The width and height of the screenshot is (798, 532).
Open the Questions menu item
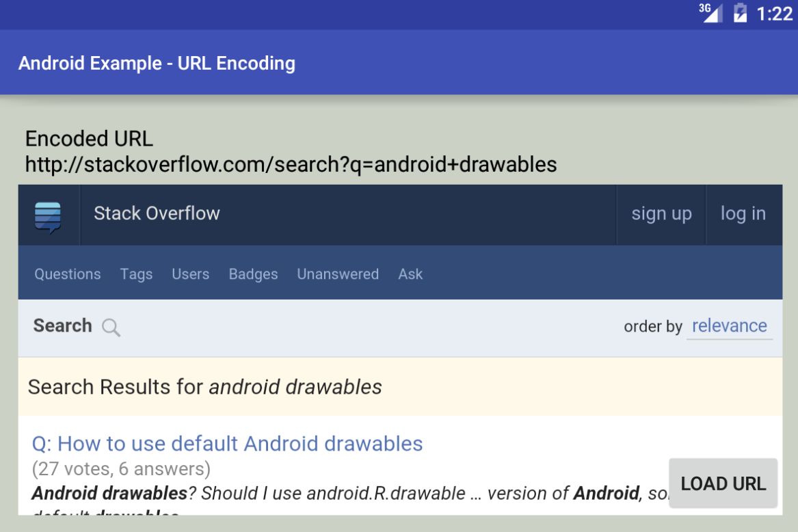tap(68, 274)
